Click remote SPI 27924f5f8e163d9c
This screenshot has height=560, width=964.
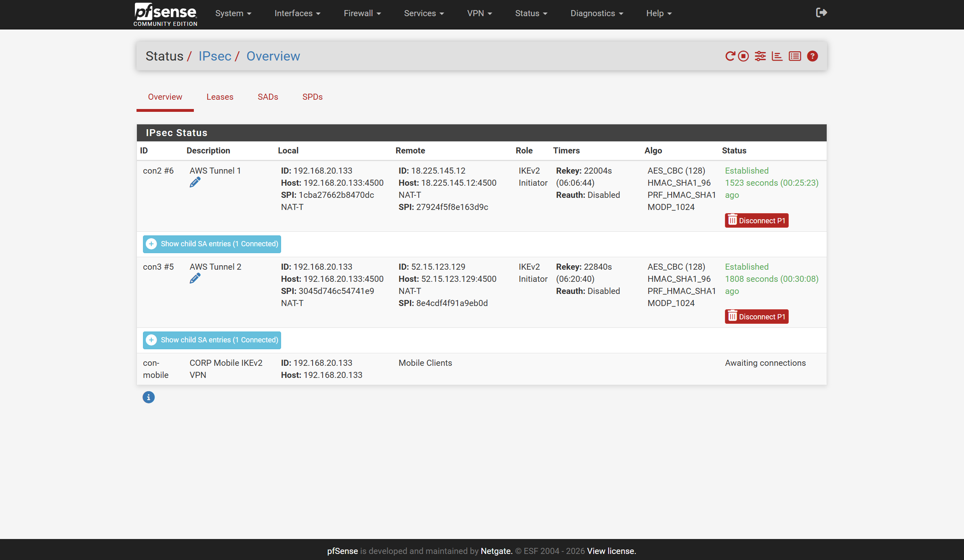point(452,207)
